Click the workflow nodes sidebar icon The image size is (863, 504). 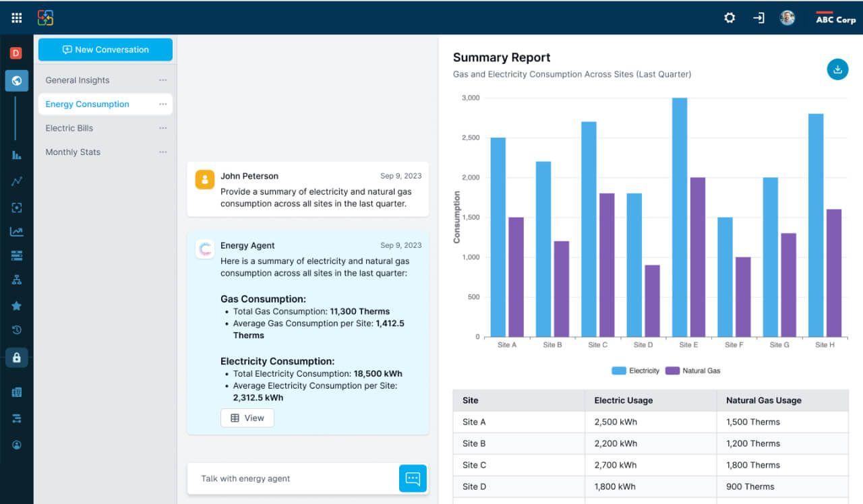tap(17, 418)
